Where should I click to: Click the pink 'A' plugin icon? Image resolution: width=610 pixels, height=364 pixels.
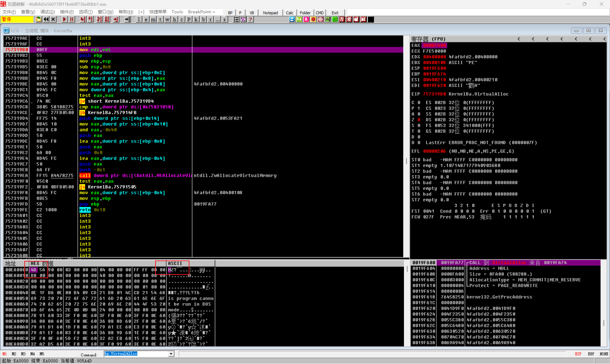pos(306,19)
